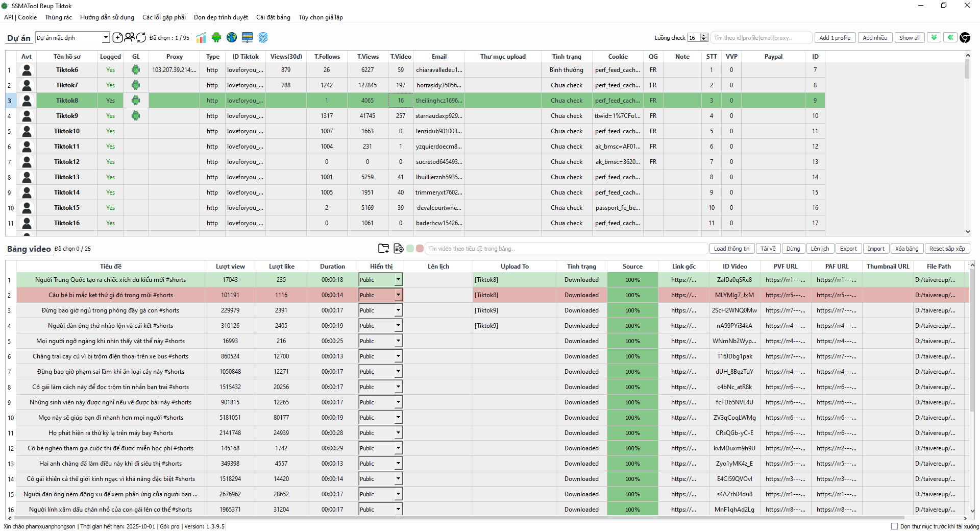Click the 'Xóa bảng' button
The width and height of the screenshot is (980, 531).
pyautogui.click(x=906, y=249)
